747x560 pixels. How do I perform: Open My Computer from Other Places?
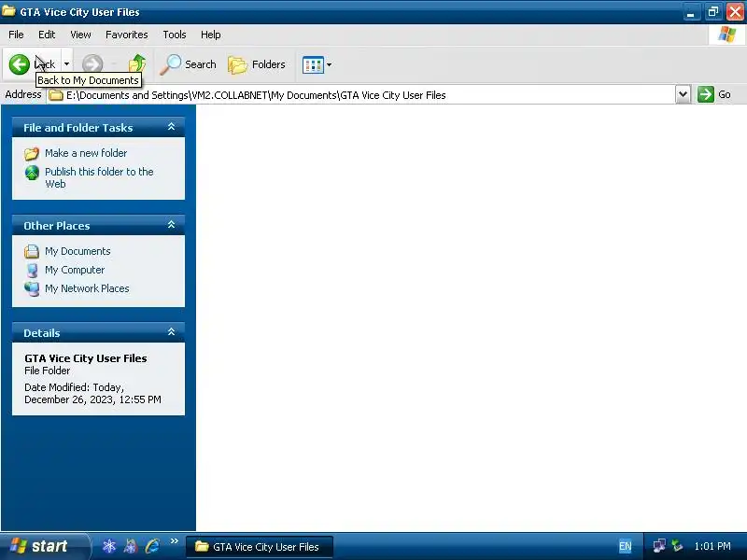[x=75, y=270]
